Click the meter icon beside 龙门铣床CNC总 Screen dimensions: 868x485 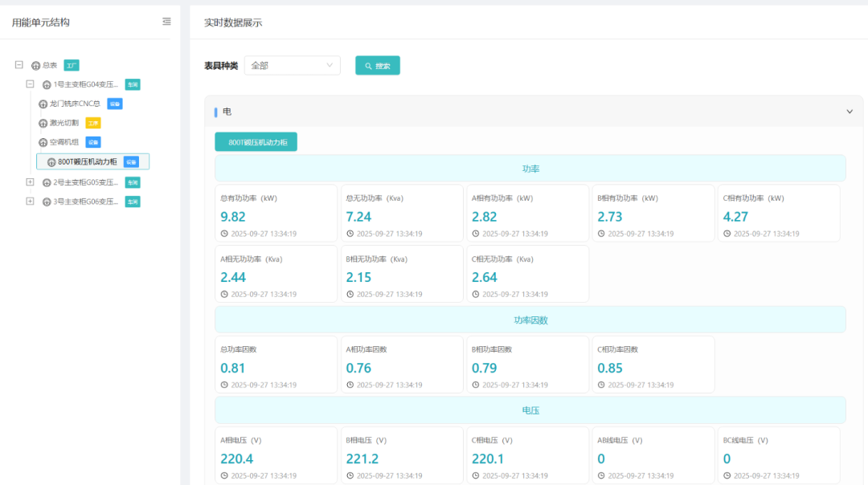tap(43, 104)
